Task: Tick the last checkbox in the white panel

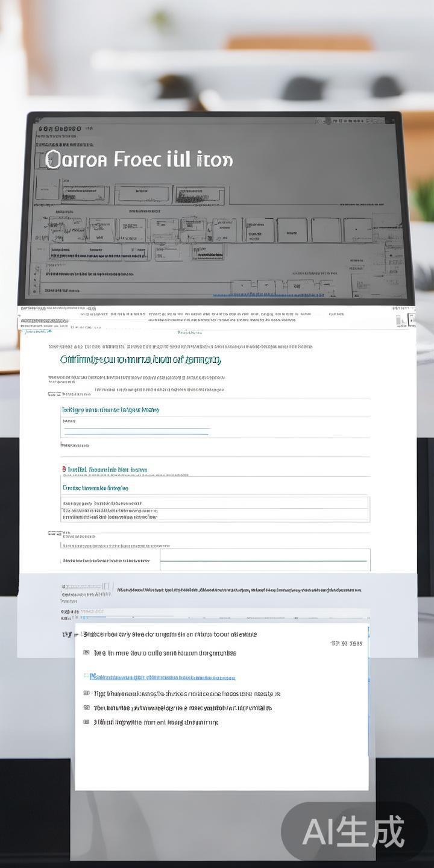Action: [87, 722]
